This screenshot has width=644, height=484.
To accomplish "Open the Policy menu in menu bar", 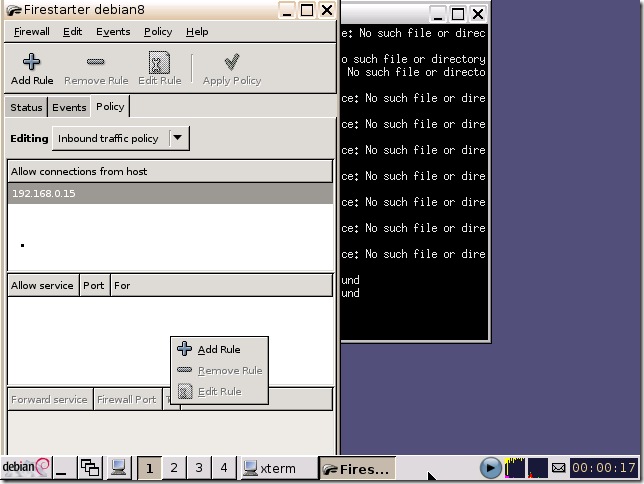I will 158,32.
